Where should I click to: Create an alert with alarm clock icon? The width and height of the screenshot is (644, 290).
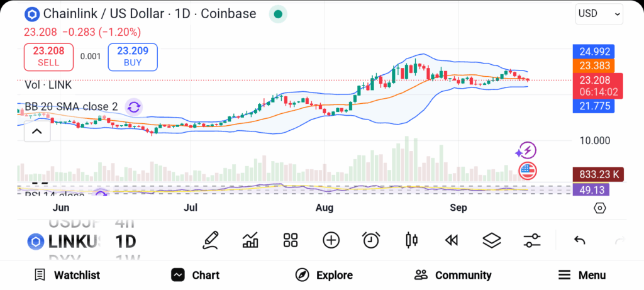point(371,240)
